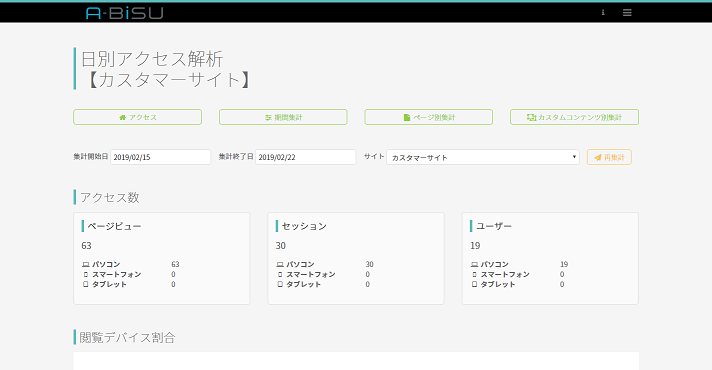
Task: Click the 集計開始日 date field
Action: tap(160, 157)
